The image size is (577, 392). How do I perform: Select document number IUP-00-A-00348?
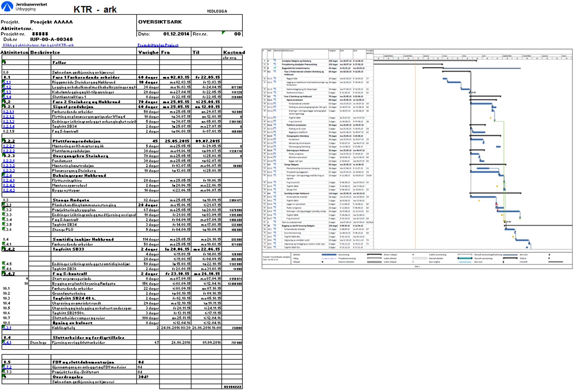point(51,39)
